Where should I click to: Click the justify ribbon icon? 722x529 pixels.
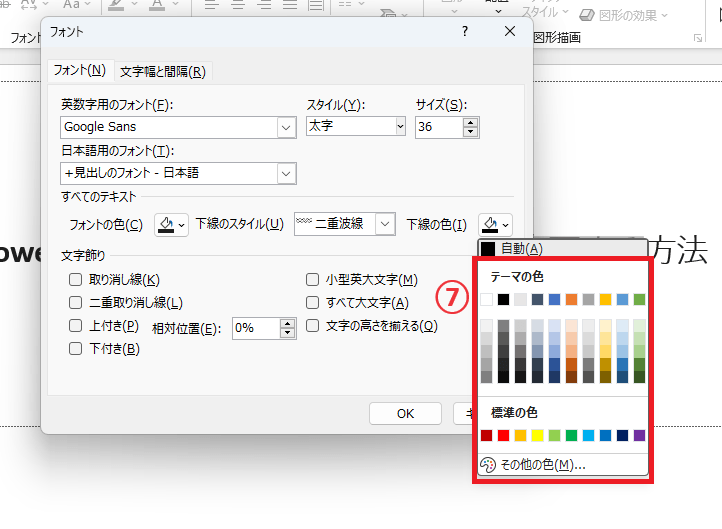tap(290, 5)
